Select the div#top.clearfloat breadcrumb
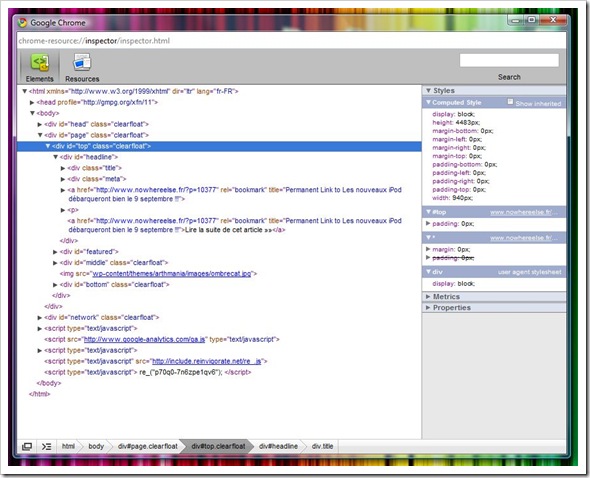 pos(218,446)
